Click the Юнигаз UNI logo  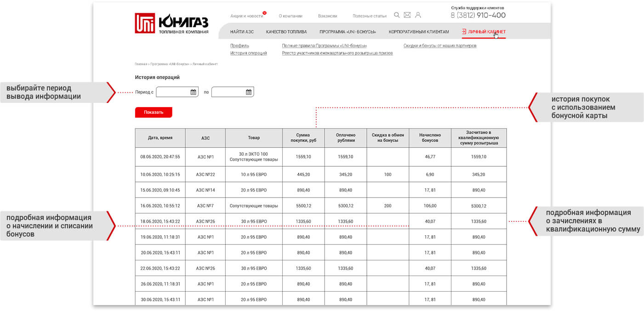pyautogui.click(x=171, y=23)
